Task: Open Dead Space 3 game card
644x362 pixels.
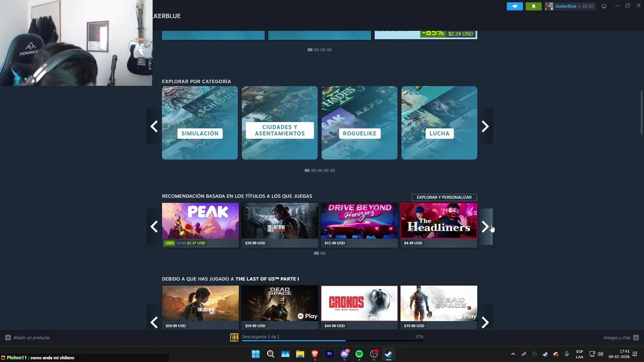Action: tap(439, 307)
